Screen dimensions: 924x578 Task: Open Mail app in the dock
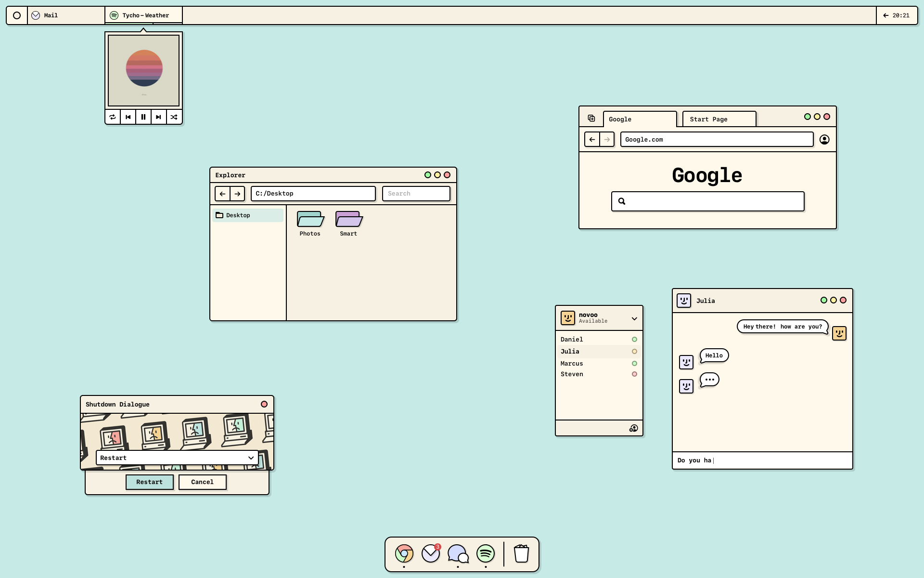pos(431,554)
